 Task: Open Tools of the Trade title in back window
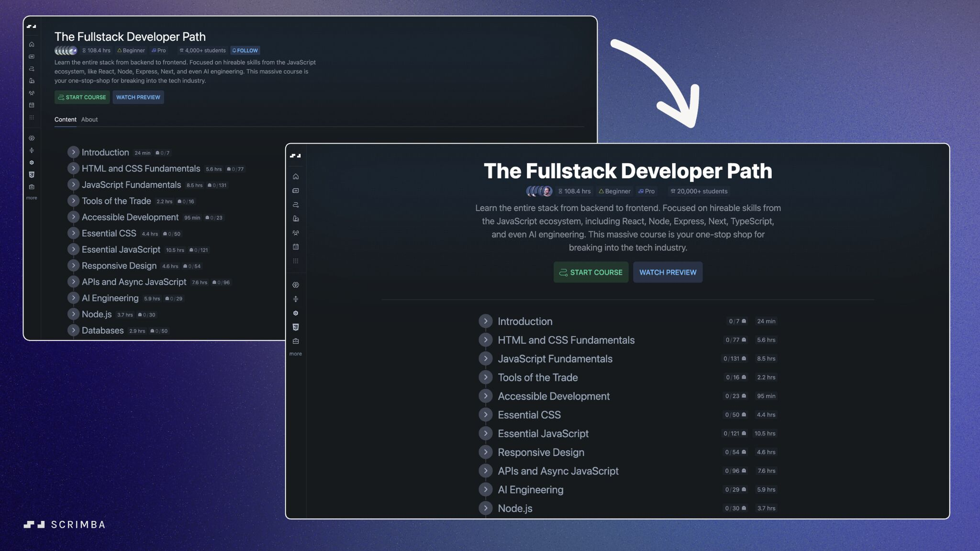116,201
